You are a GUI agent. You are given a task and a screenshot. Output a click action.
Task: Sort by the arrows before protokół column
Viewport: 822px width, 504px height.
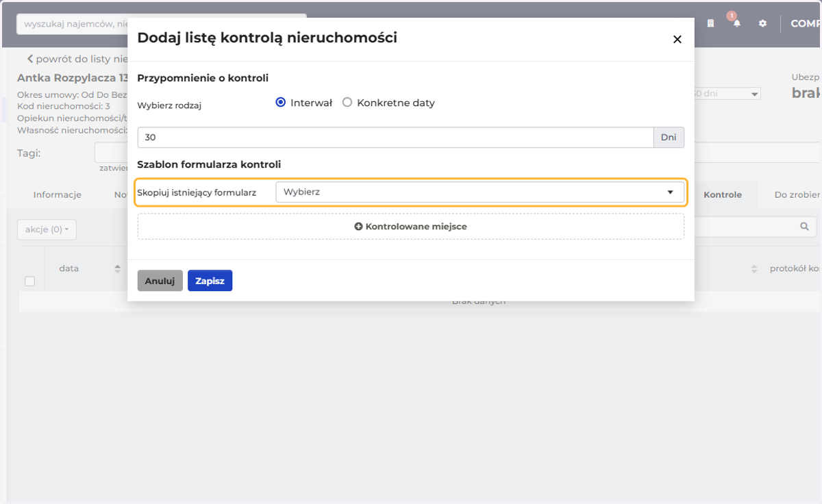[754, 269]
